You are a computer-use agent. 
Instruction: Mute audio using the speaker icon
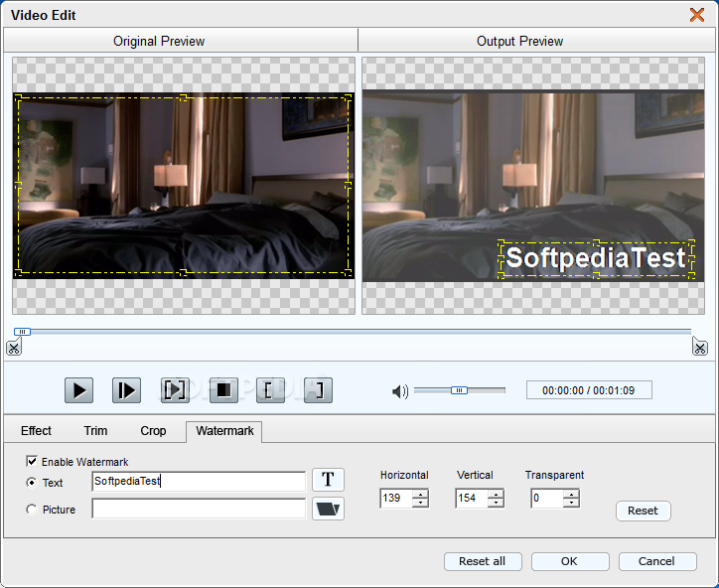coord(400,391)
